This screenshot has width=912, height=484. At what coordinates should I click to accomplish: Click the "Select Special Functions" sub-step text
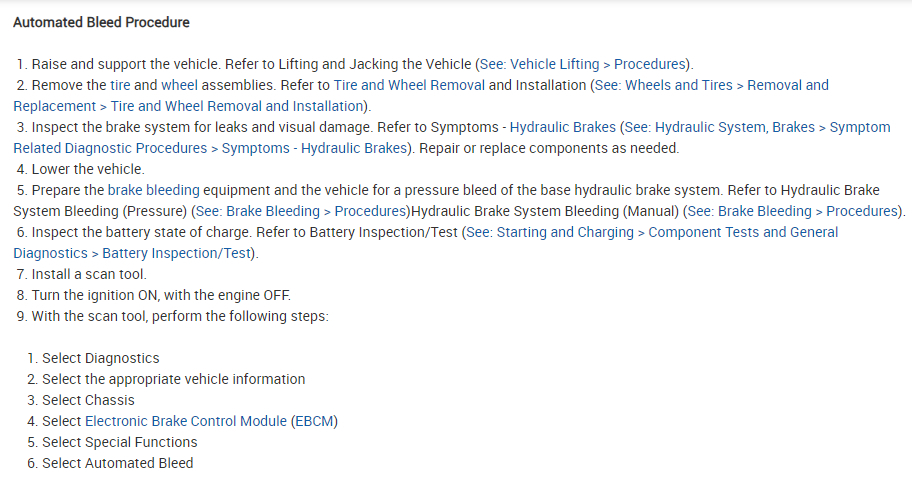tap(119, 442)
